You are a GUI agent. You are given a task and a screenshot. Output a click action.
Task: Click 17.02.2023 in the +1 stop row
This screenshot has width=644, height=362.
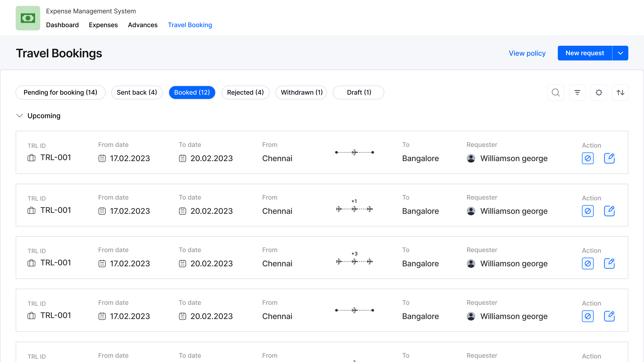pos(130,211)
